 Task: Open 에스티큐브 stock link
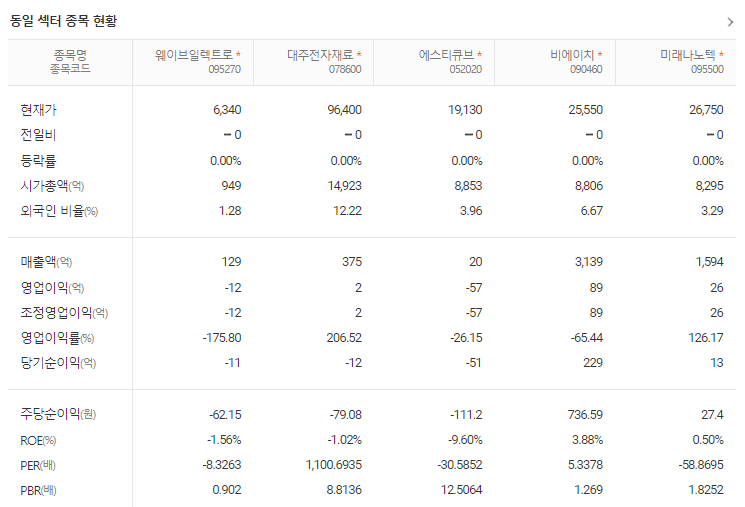point(446,55)
